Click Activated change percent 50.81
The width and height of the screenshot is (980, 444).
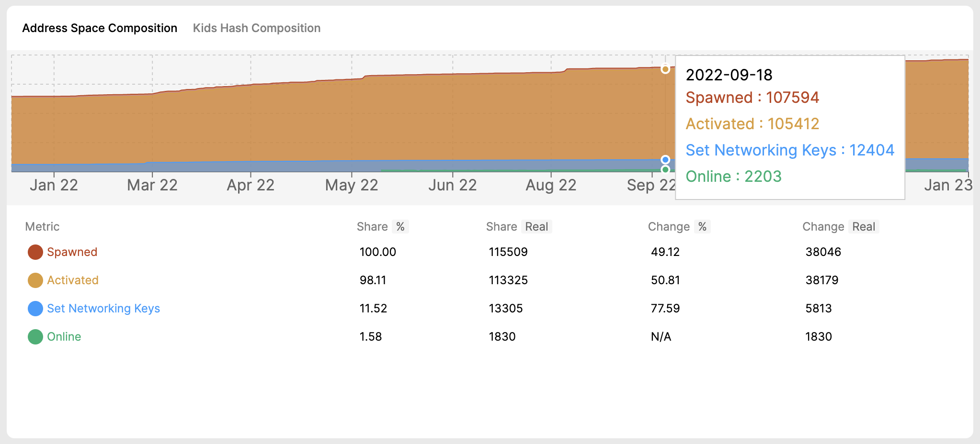pyautogui.click(x=665, y=280)
